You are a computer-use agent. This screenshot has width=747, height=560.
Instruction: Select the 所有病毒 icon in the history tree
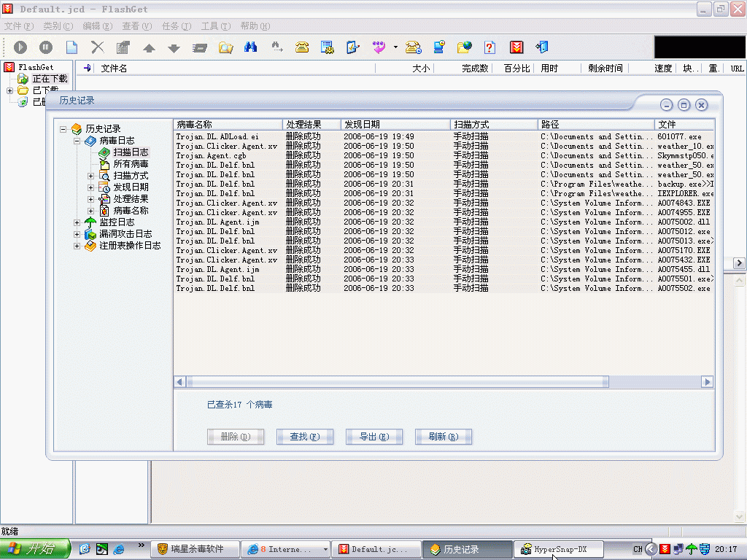point(104,164)
